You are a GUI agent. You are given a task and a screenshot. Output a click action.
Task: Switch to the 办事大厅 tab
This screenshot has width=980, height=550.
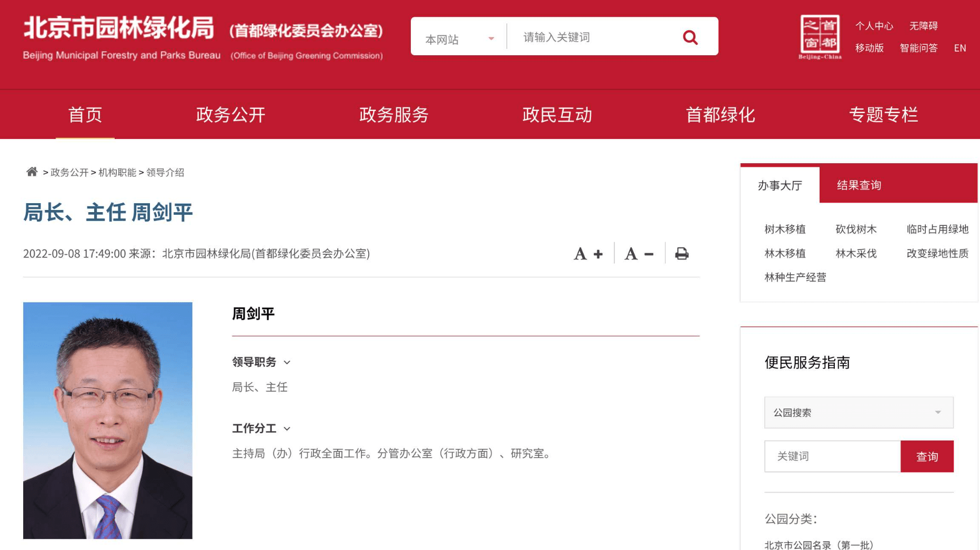(x=780, y=185)
